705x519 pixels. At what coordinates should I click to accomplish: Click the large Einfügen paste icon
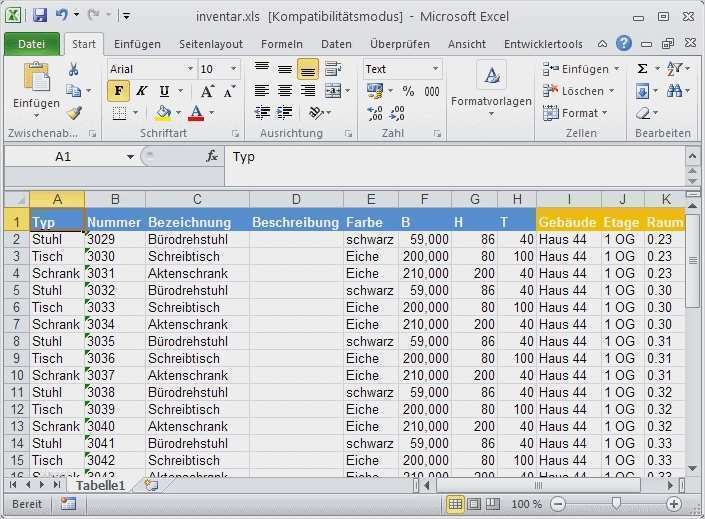coord(36,77)
